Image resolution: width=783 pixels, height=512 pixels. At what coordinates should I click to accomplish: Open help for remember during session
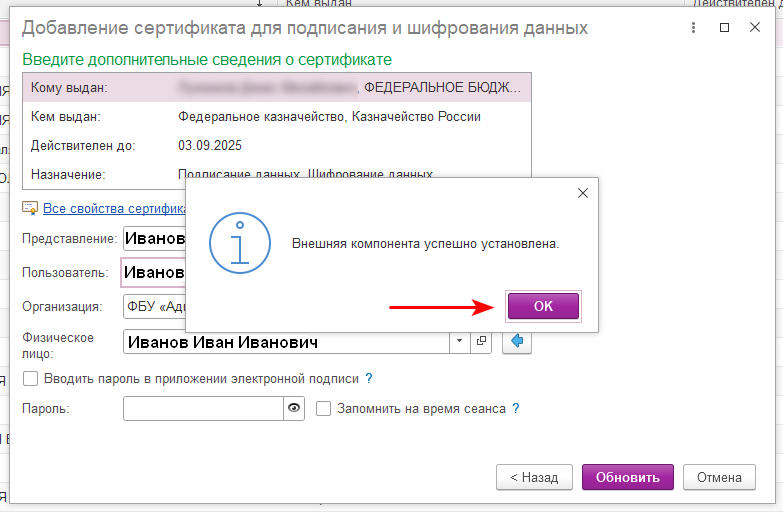[516, 408]
